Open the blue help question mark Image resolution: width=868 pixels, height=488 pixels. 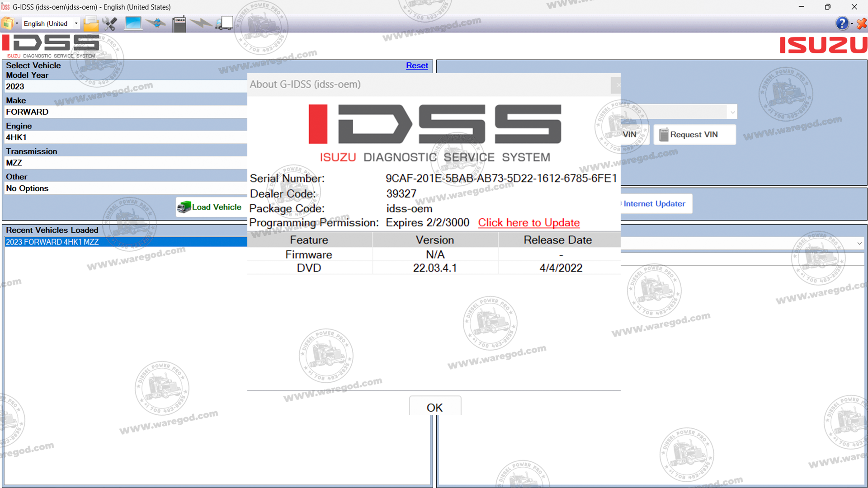(x=841, y=23)
